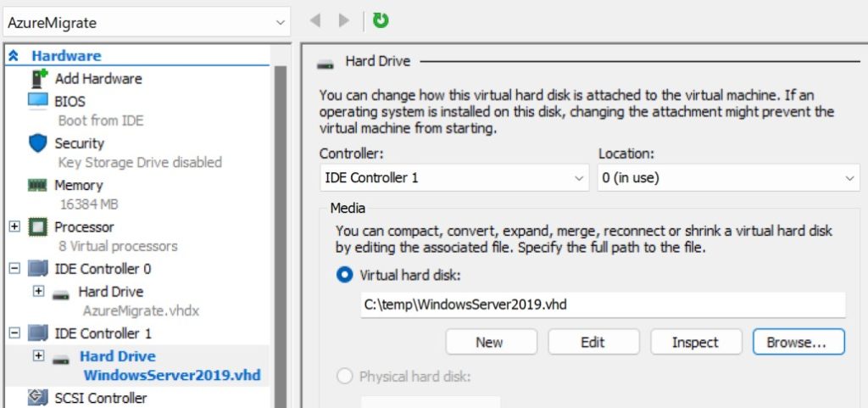Click the forward navigation arrow
The width and height of the screenshot is (868, 408).
(344, 20)
